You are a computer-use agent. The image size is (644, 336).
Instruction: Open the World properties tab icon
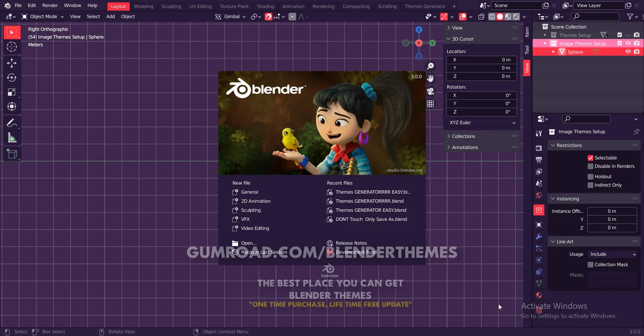point(539,195)
